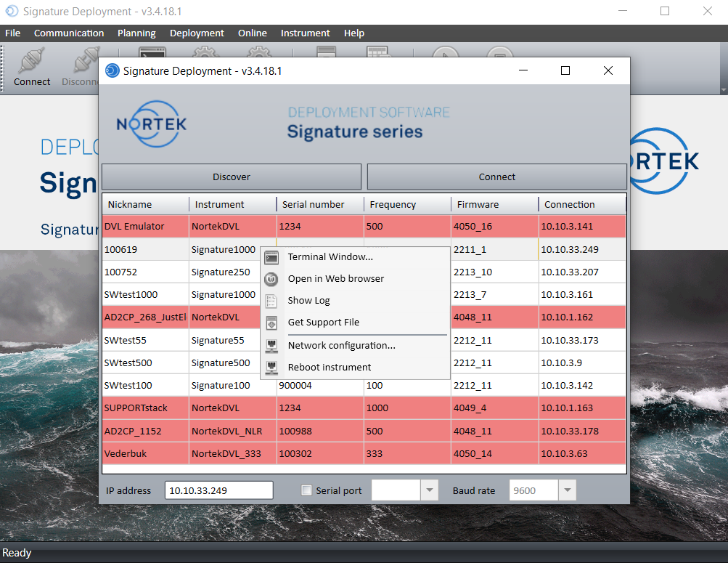Click the Reboot instrument monitor icon
This screenshot has width=728, height=563.
tap(271, 368)
